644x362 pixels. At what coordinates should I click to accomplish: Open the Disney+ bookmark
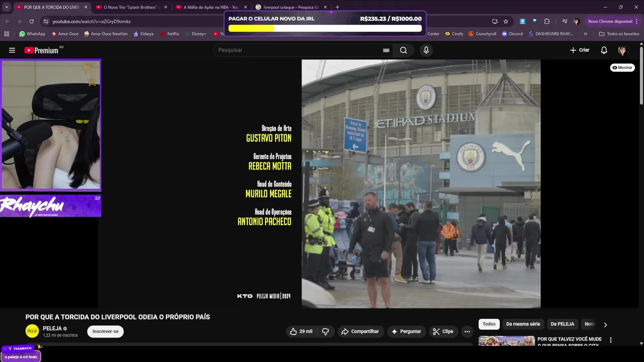point(195,34)
